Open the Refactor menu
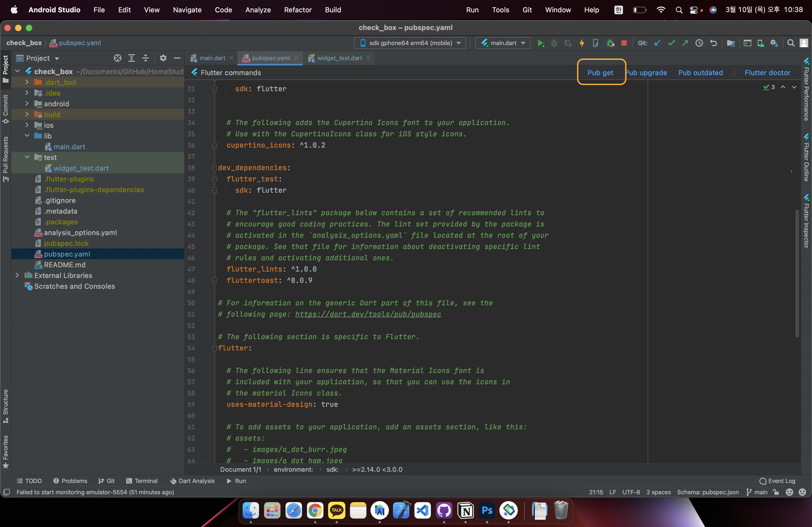 pos(298,10)
